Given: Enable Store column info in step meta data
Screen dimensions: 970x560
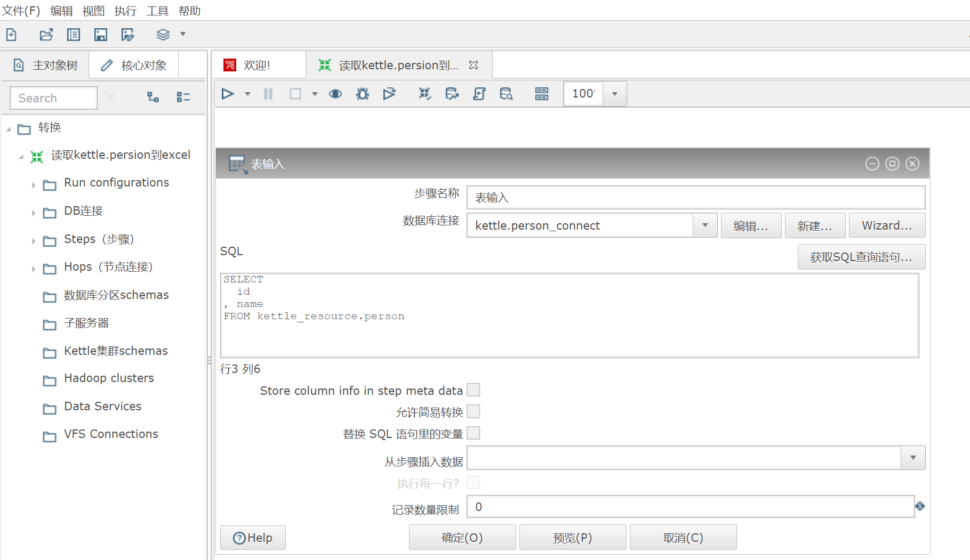Looking at the screenshot, I should pos(474,390).
